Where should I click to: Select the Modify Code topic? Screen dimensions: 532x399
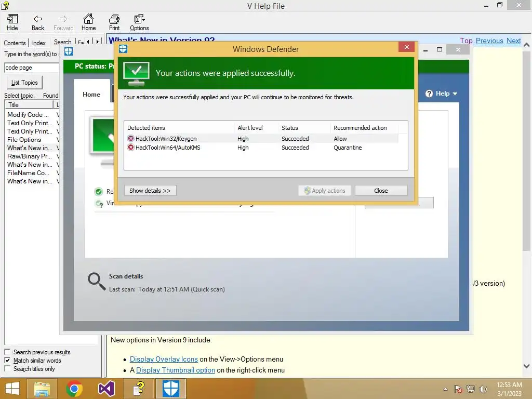tap(28, 115)
